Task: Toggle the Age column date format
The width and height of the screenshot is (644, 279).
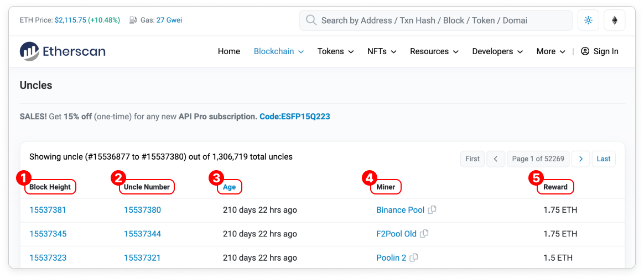Action: coord(230,187)
